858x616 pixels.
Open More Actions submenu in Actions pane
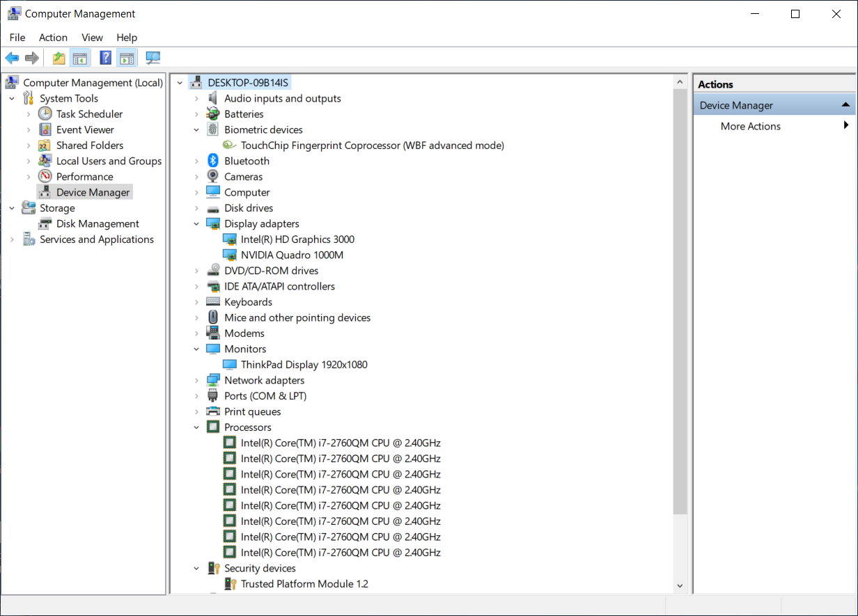[774, 126]
